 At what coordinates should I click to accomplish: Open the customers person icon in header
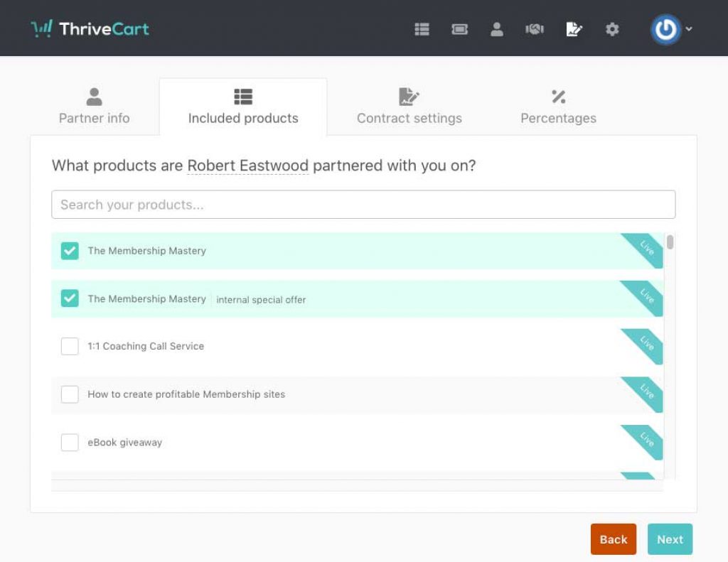click(497, 29)
